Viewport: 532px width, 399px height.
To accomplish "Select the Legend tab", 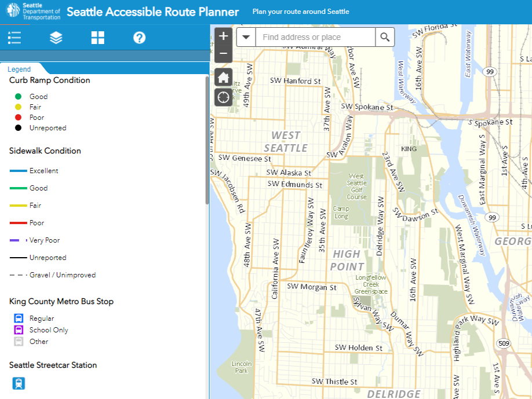I will (x=19, y=69).
